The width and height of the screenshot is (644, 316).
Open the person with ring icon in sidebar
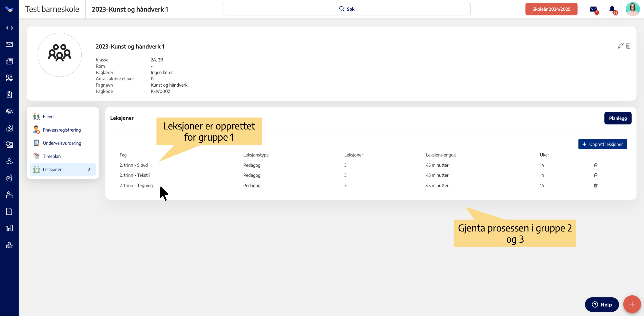click(9, 161)
